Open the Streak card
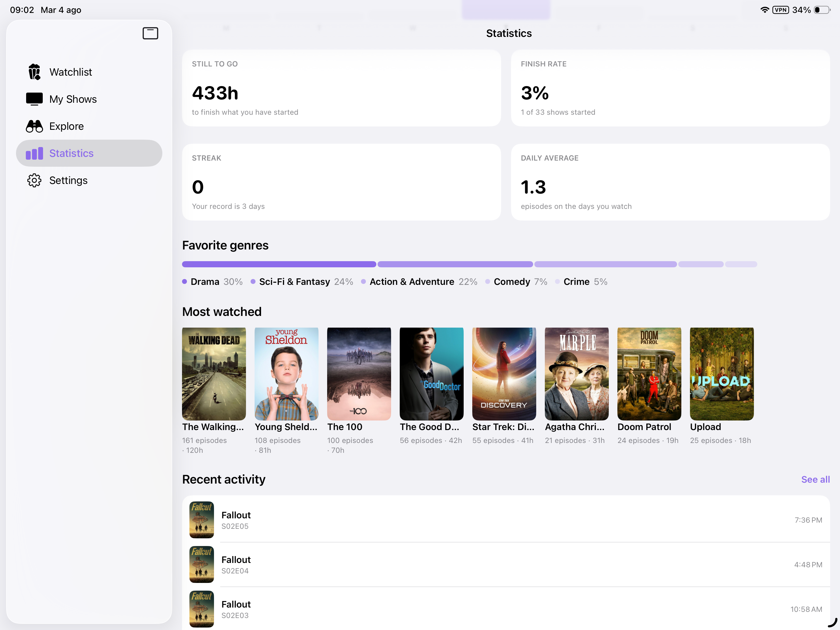The image size is (840, 630). 341,182
